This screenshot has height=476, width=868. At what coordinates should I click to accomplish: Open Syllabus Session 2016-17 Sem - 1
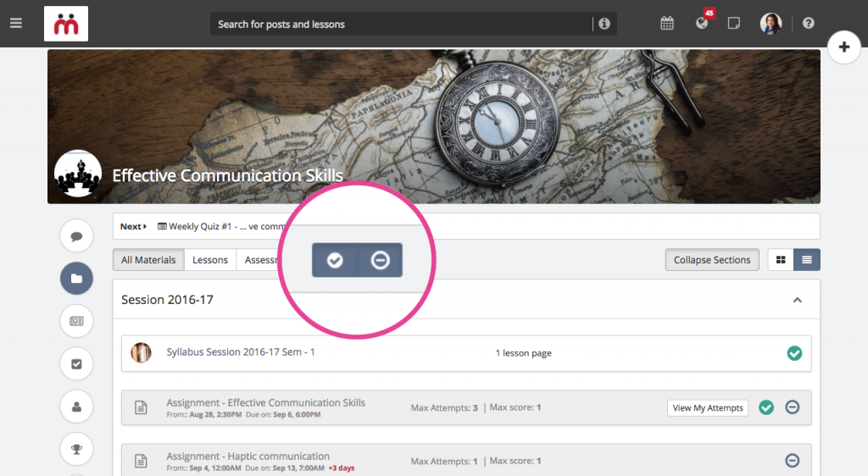click(241, 352)
